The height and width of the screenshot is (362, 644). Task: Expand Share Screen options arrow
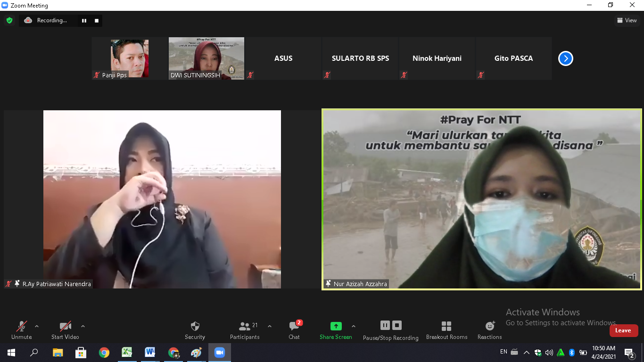[x=354, y=326]
